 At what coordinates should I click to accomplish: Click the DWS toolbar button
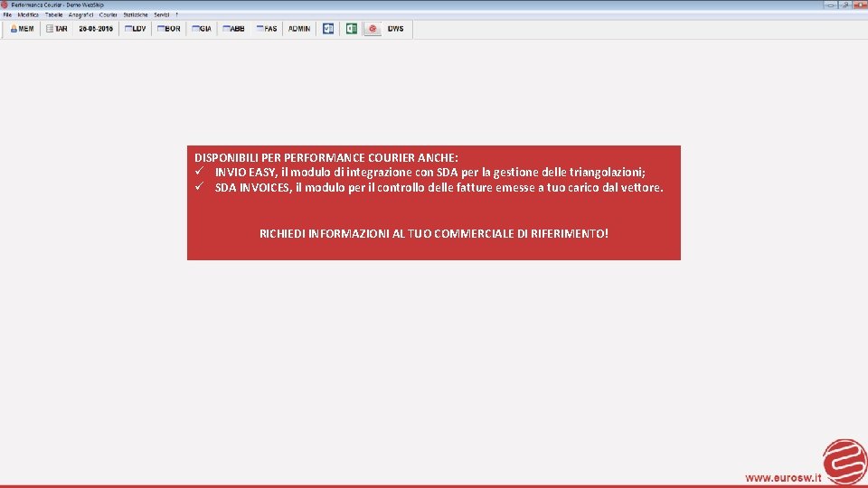(395, 29)
